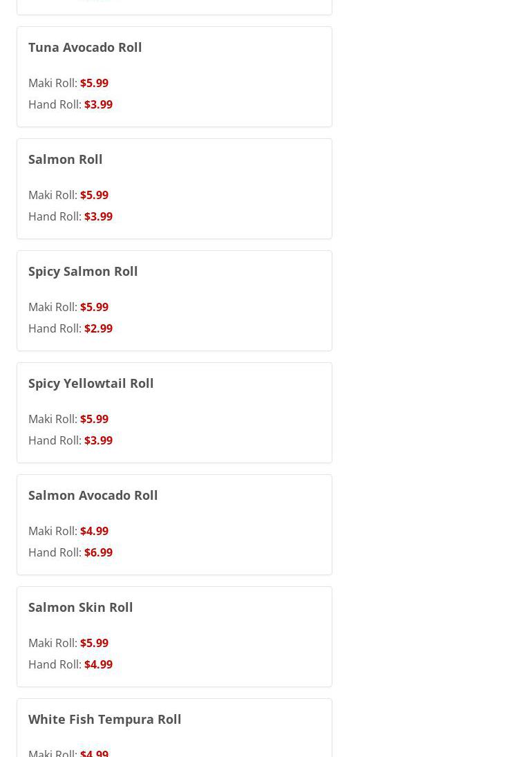Image resolution: width=532 pixels, height=757 pixels.
Task: Select Spicy Salmon Hand Roll $2.99
Action: click(98, 328)
